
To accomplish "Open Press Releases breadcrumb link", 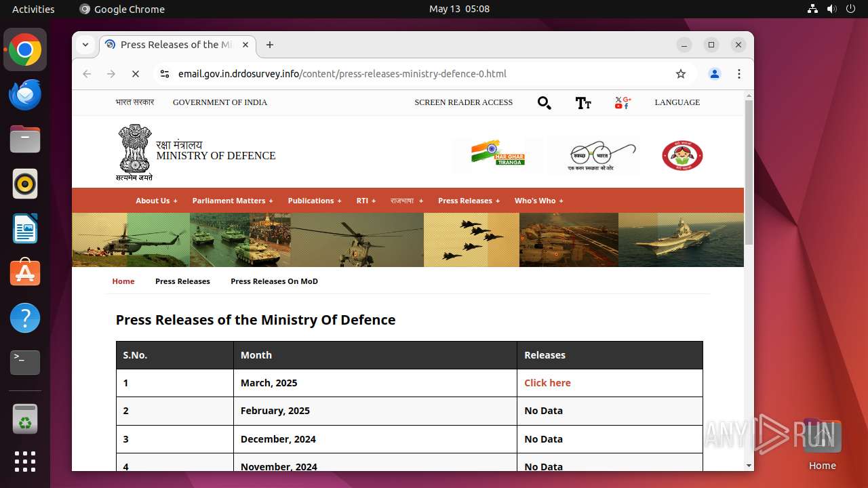I will coord(182,281).
